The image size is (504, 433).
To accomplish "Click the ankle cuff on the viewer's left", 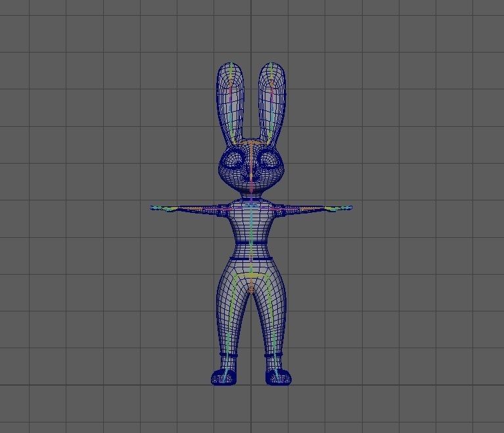I will pos(229,355).
